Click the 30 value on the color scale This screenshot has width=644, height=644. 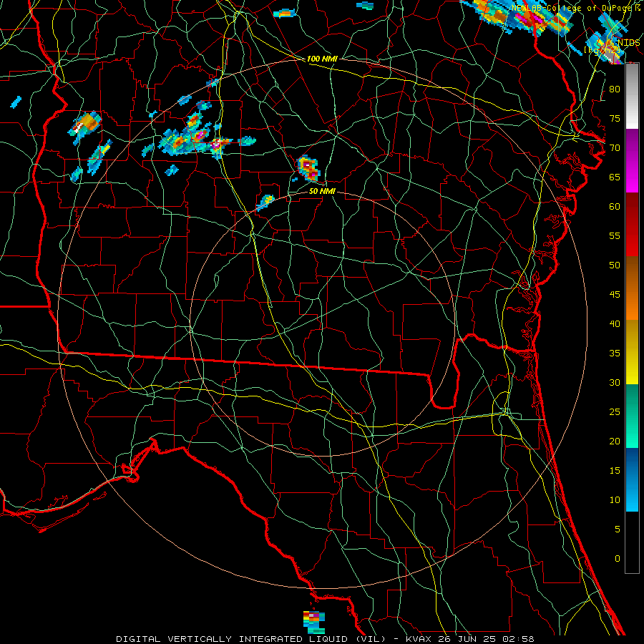(x=615, y=382)
